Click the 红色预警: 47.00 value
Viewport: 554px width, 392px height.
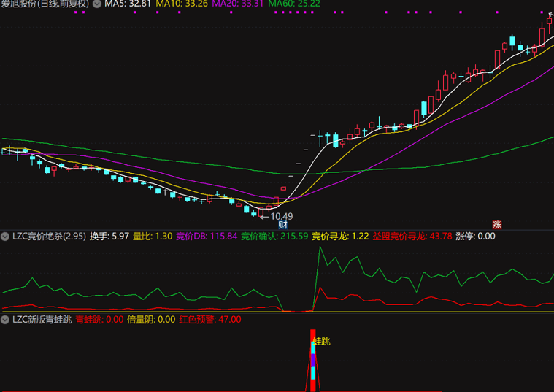coord(210,320)
